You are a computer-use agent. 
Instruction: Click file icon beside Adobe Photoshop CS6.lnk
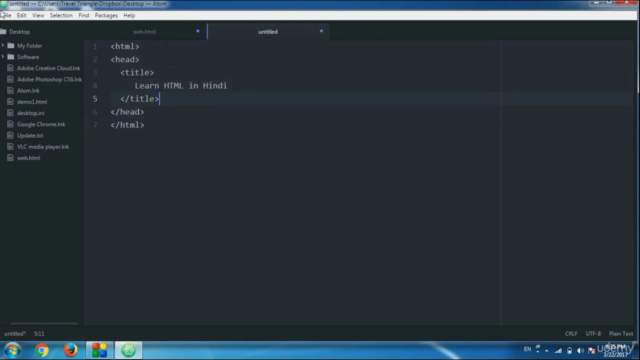(11, 79)
